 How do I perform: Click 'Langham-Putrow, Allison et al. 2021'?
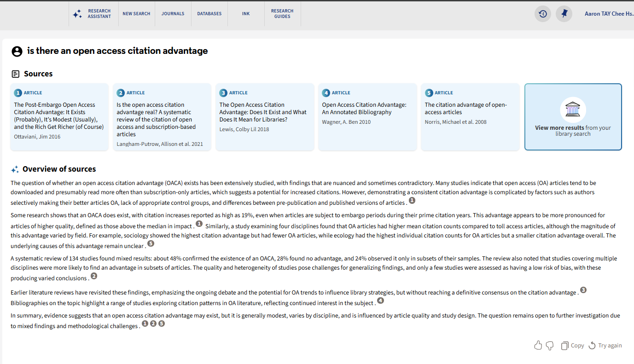pyautogui.click(x=160, y=144)
